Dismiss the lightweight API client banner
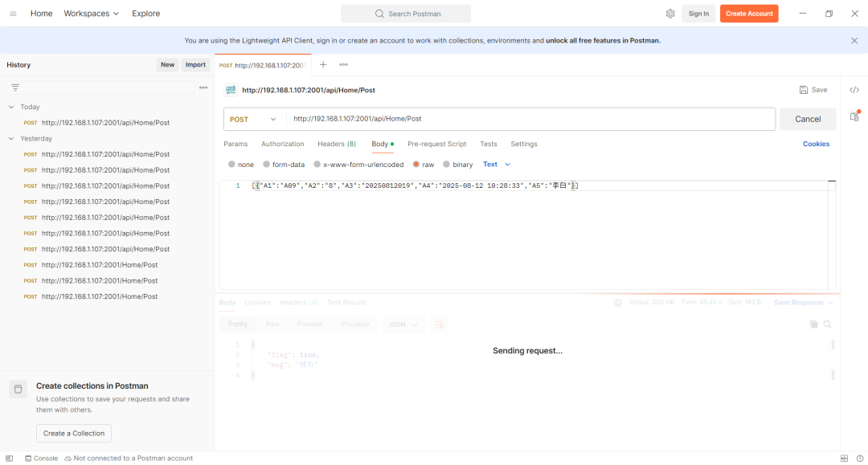Screen dimensions: 868x465 [854, 40]
